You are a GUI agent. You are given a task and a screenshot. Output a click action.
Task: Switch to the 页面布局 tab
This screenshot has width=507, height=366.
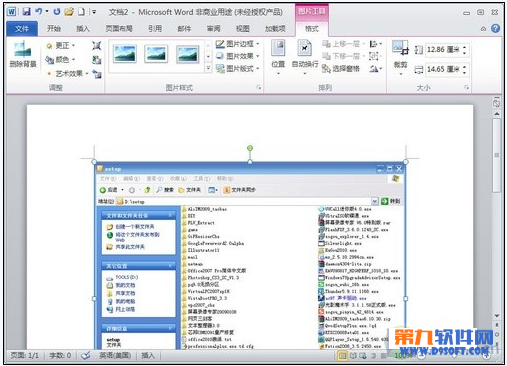[x=119, y=29]
